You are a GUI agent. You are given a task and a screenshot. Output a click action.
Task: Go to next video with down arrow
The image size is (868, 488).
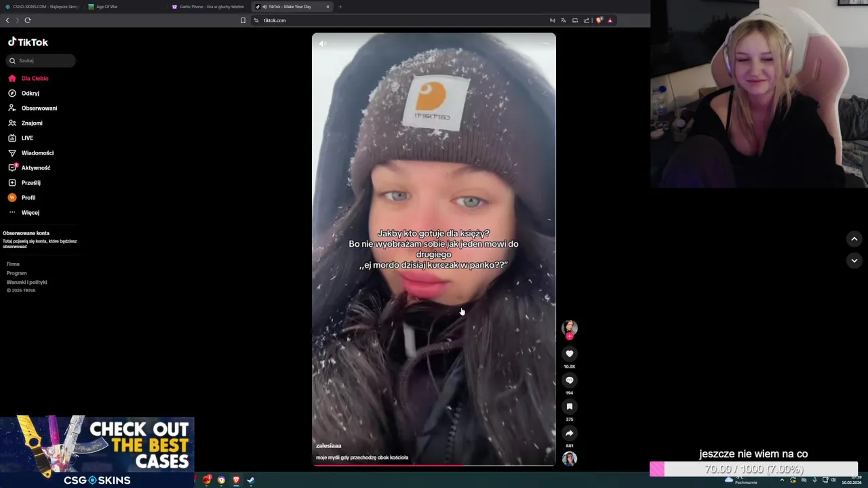point(854,260)
